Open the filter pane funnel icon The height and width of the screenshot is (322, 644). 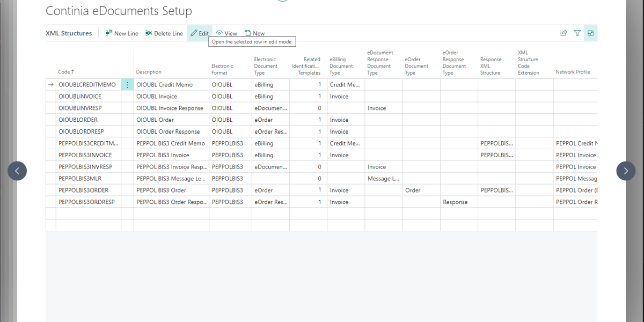point(577,33)
